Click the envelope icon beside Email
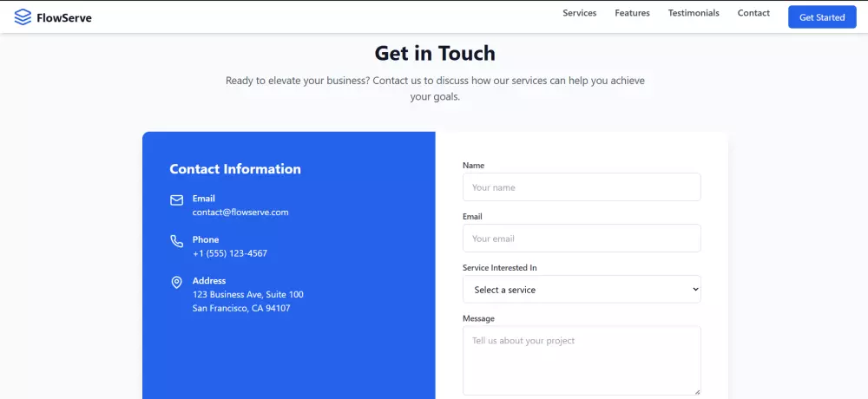 [x=176, y=200]
